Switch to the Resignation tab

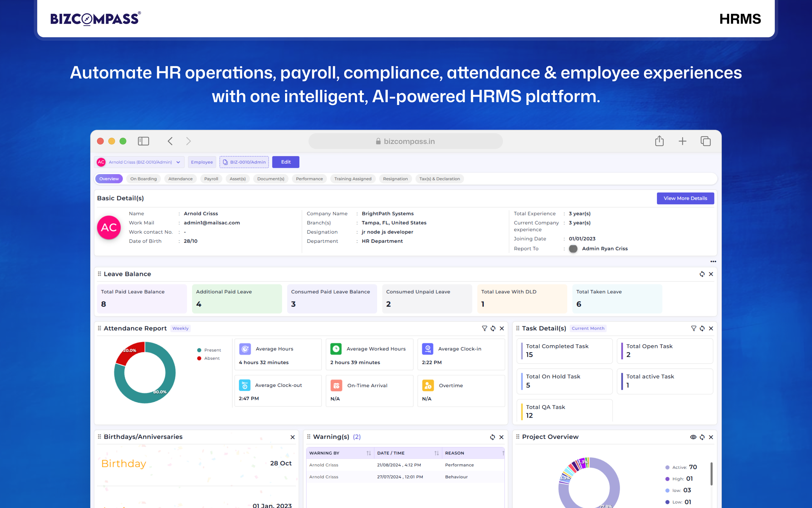pos(395,179)
